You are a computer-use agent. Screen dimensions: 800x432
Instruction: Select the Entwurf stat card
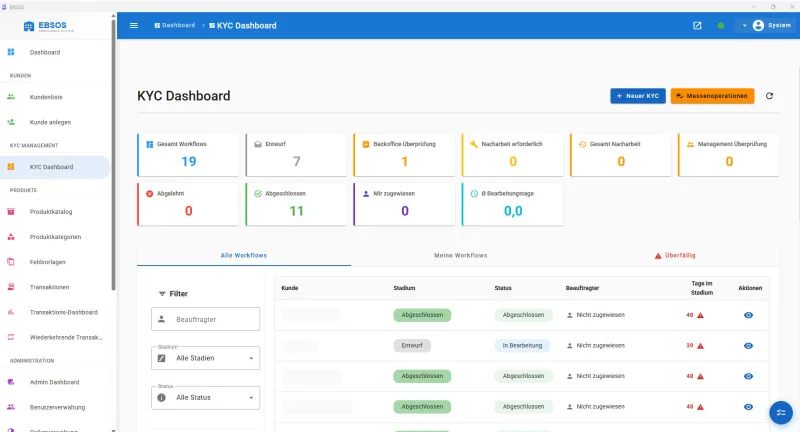coord(296,155)
